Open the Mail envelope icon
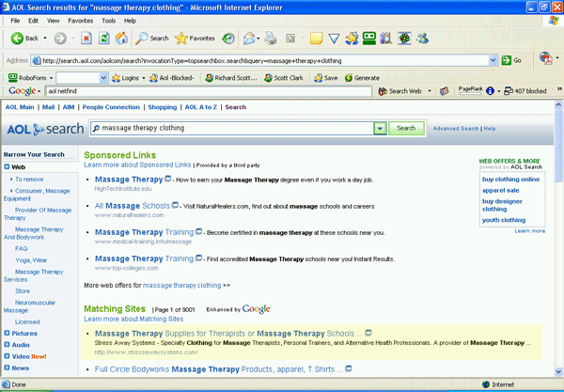The height and width of the screenshot is (392, 564). [249, 39]
